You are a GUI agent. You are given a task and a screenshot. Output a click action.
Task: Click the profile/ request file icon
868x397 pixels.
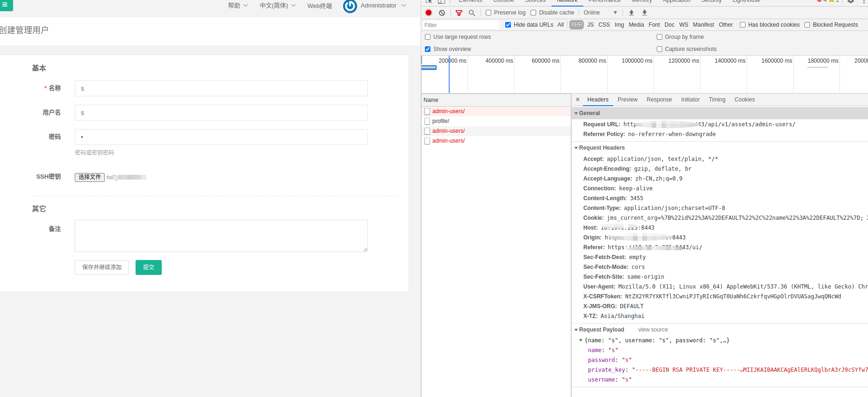(427, 121)
